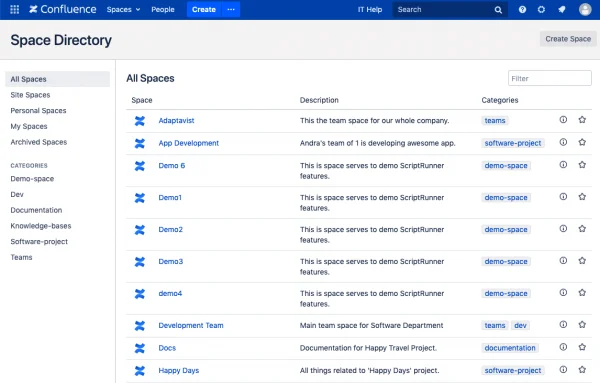Click the dev label on Development Team
Viewport: 600px width, 383px height.
click(x=520, y=325)
